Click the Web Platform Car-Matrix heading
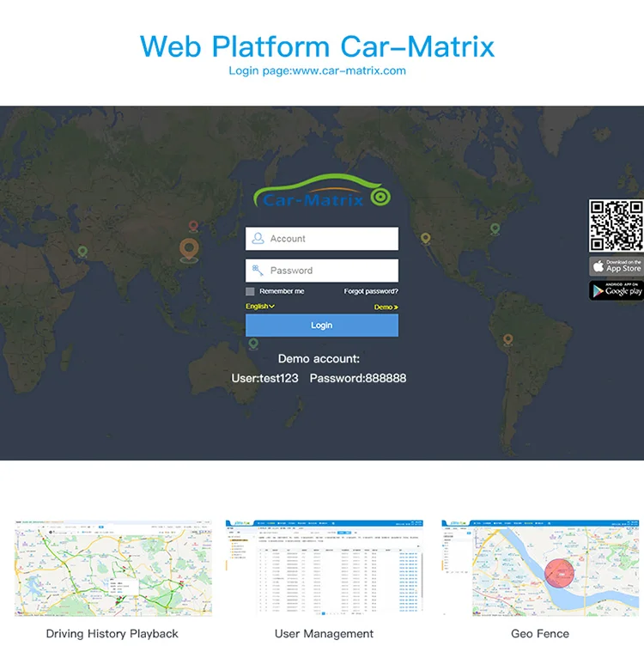The height and width of the screenshot is (658, 644). tap(317, 46)
